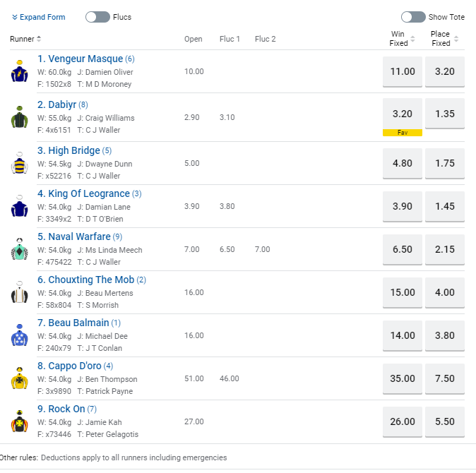
Task: Sort runners by Runner column
Action: (x=26, y=39)
